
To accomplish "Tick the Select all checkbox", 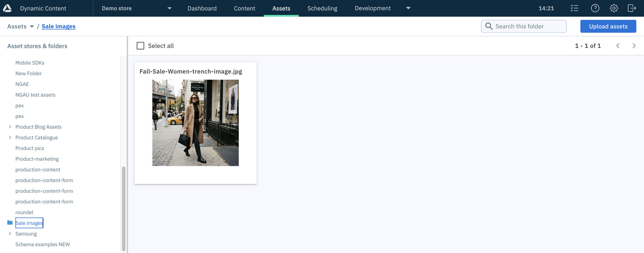I will 140,46.
